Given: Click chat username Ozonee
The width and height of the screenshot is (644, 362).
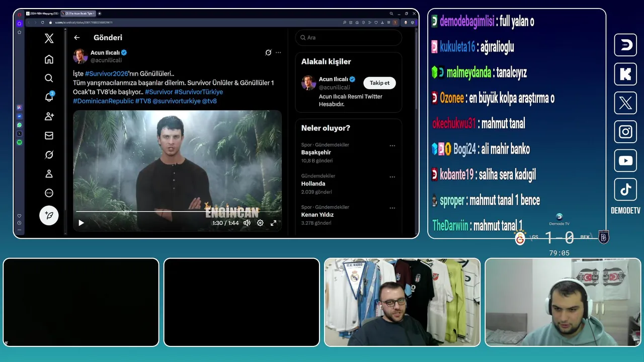Looking at the screenshot, I should click(452, 98).
